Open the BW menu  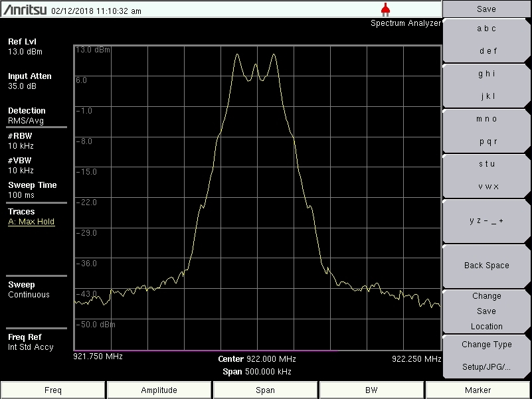371,390
